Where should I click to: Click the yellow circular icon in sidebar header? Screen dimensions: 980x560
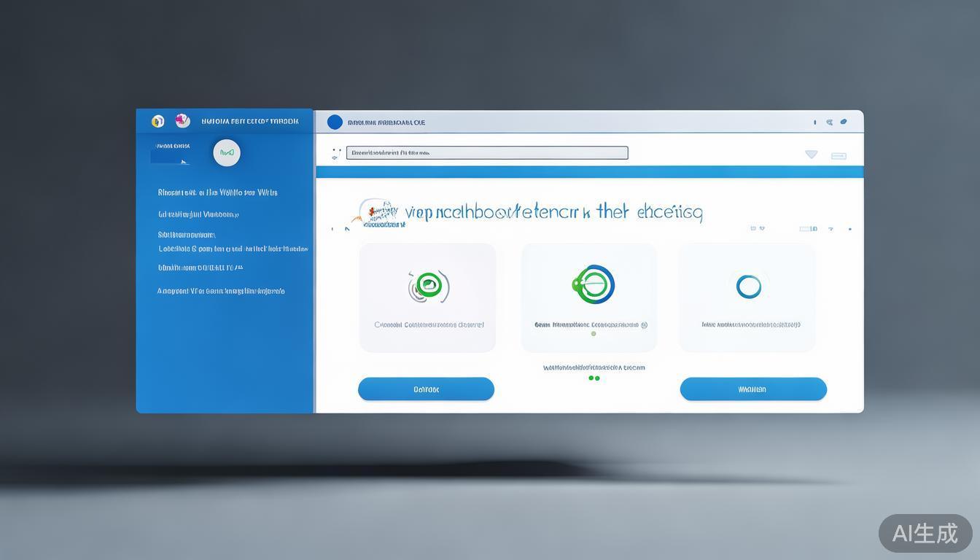point(157,121)
